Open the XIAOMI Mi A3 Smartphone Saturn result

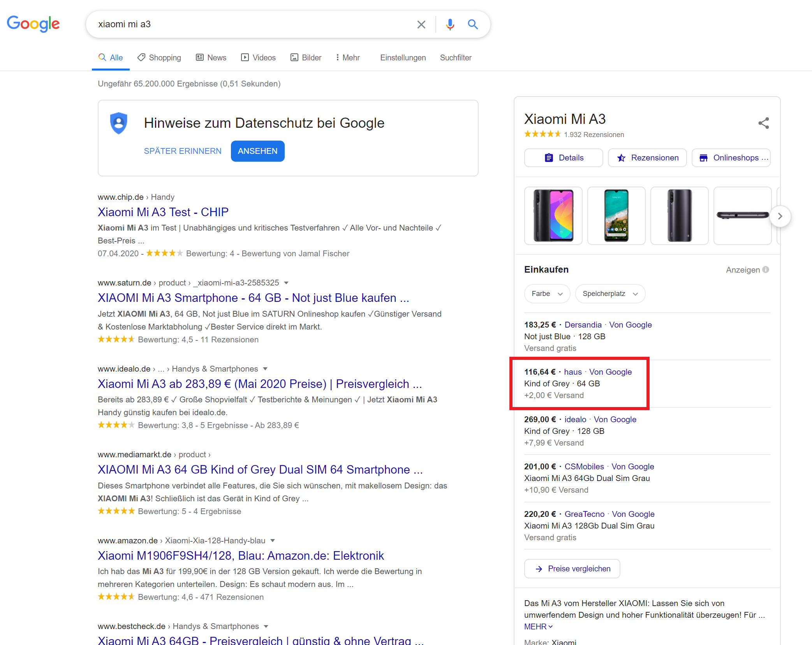point(254,298)
